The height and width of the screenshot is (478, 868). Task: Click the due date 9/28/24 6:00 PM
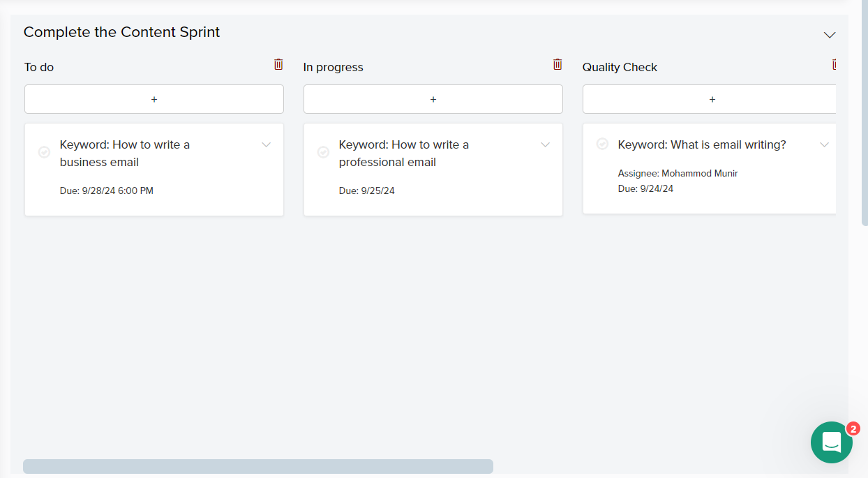[107, 191]
